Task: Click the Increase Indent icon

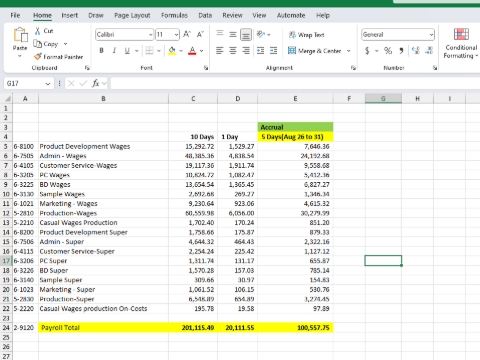Action: (x=273, y=51)
